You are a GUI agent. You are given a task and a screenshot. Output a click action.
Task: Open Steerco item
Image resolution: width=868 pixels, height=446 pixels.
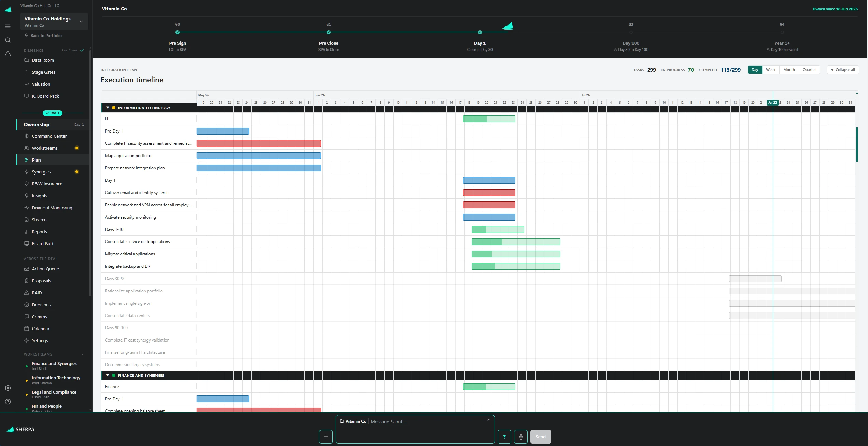coord(53,220)
